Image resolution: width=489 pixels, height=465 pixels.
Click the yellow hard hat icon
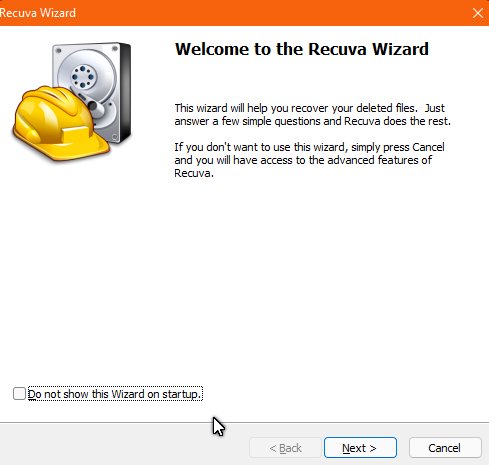60,123
